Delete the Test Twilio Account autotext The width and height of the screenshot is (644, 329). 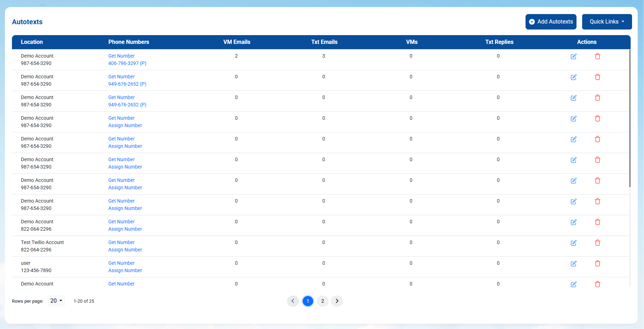click(x=597, y=243)
